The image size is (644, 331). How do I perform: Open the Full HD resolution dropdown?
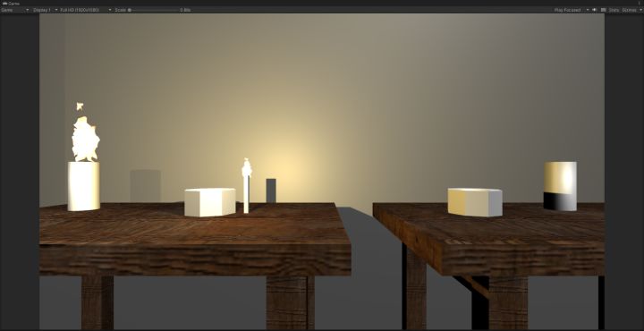click(86, 10)
